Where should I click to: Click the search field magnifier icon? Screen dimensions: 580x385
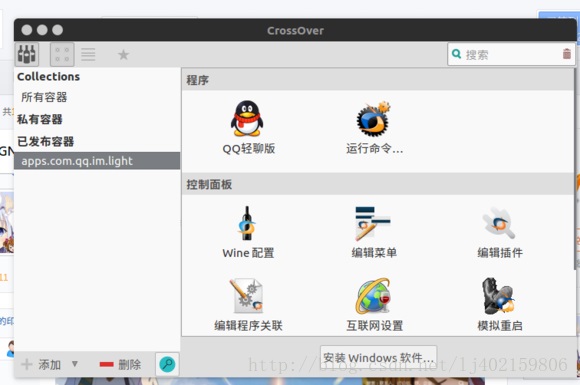pos(456,54)
